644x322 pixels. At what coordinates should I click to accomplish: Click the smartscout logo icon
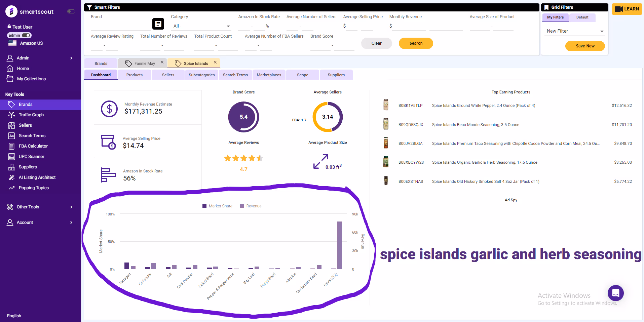click(11, 11)
